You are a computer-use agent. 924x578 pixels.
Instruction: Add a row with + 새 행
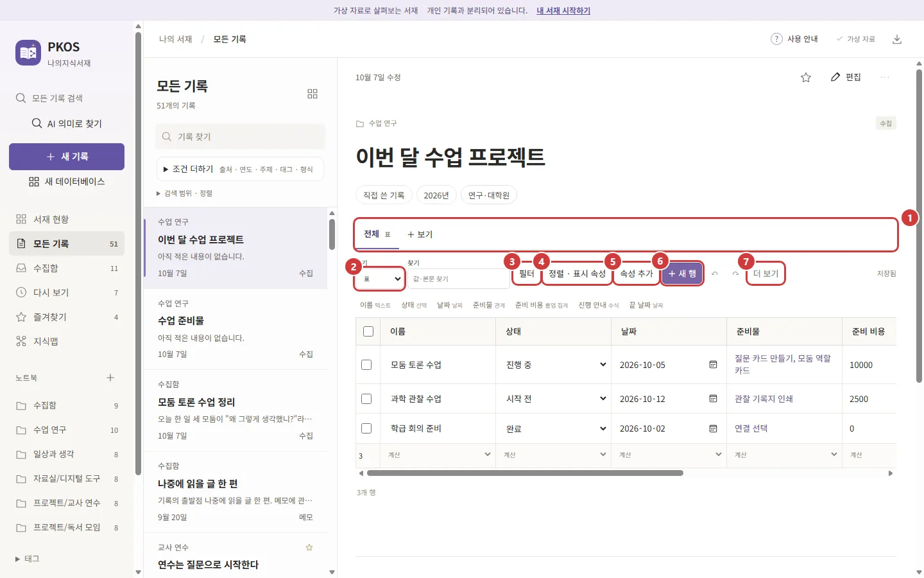pos(683,274)
